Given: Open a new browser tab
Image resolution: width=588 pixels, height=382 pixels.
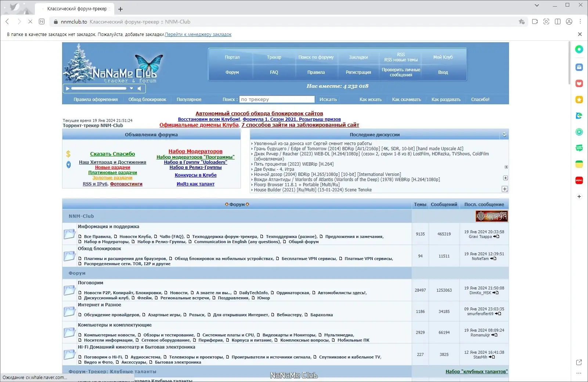Looking at the screenshot, I should [x=120, y=9].
